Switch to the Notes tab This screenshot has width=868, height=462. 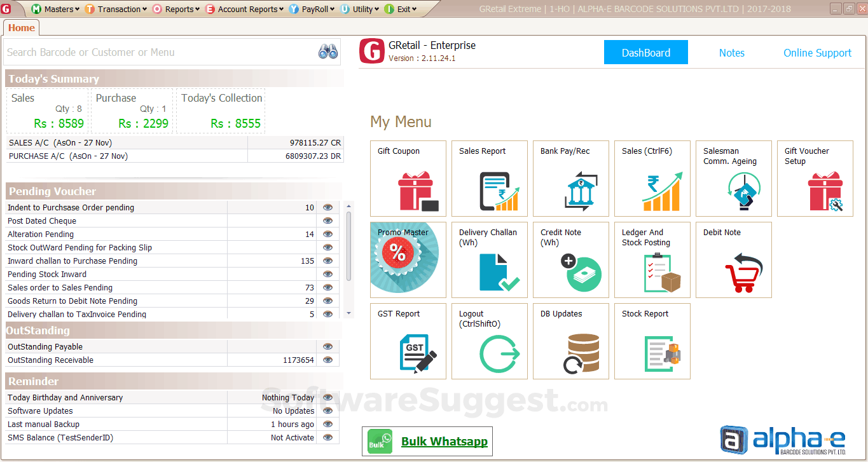(x=732, y=53)
